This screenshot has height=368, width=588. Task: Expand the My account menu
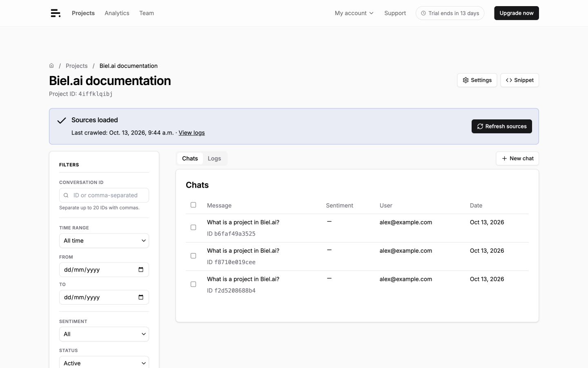pyautogui.click(x=354, y=13)
